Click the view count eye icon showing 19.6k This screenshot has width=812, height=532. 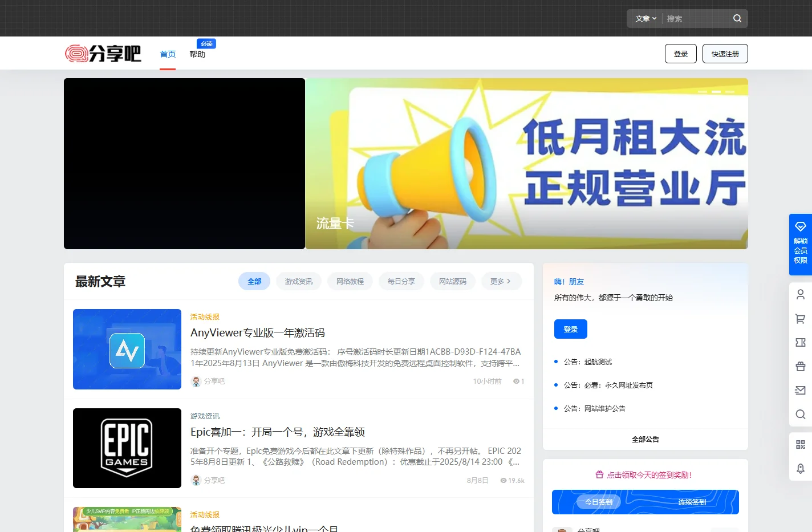pyautogui.click(x=504, y=481)
